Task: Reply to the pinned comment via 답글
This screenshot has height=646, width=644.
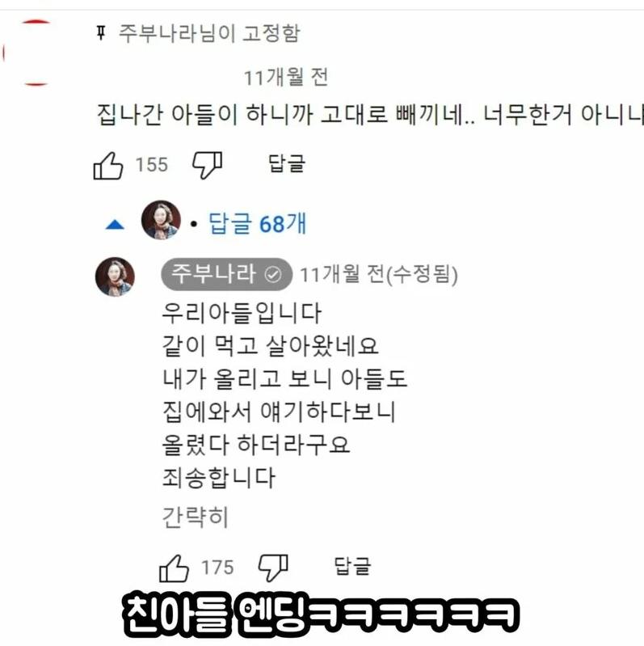Action: coord(287,164)
